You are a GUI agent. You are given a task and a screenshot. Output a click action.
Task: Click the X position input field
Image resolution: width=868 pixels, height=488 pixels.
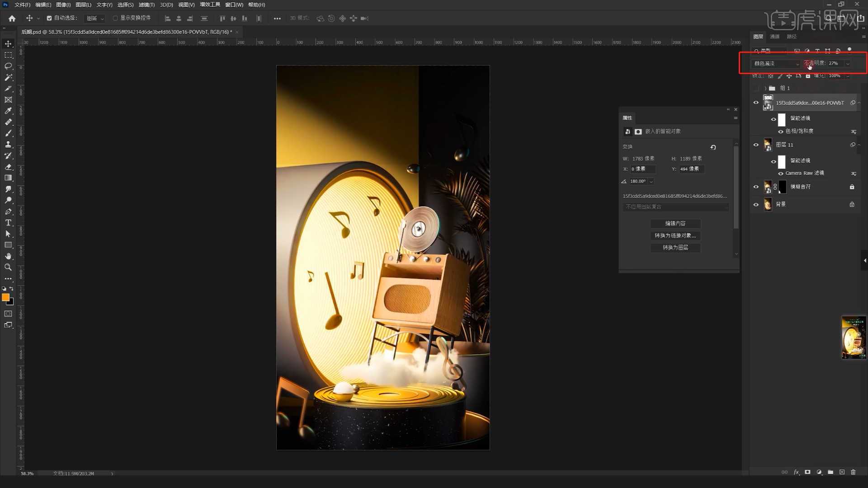[643, 169]
